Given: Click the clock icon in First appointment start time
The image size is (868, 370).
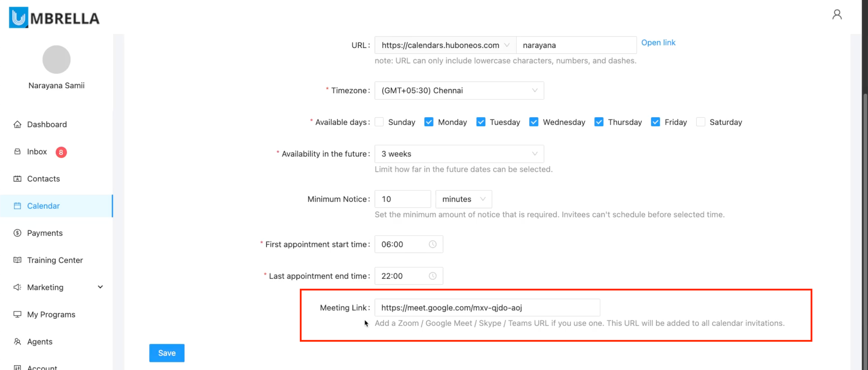Looking at the screenshot, I should pos(432,244).
